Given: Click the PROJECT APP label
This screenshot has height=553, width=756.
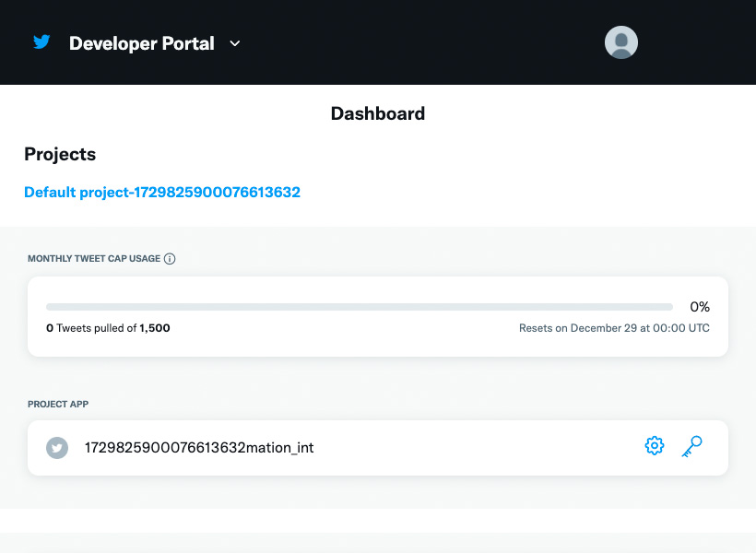Looking at the screenshot, I should 58,404.
